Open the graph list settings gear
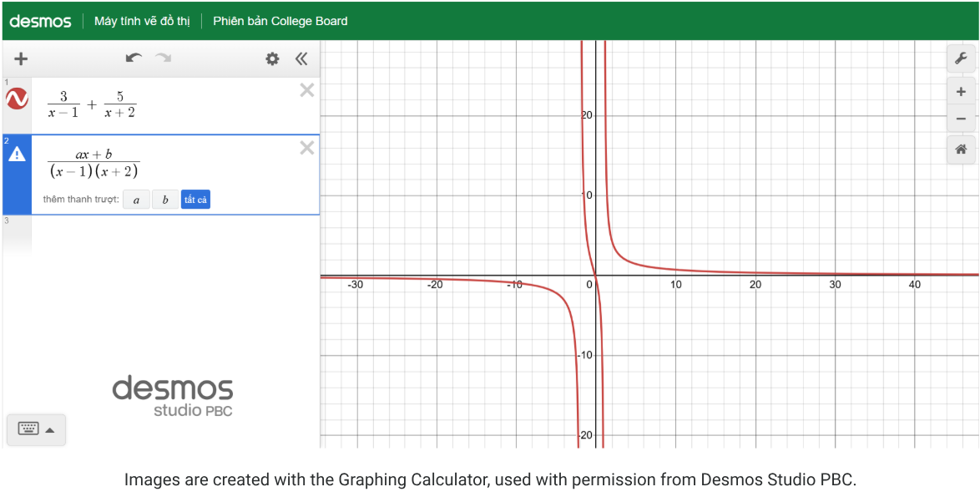 272,59
